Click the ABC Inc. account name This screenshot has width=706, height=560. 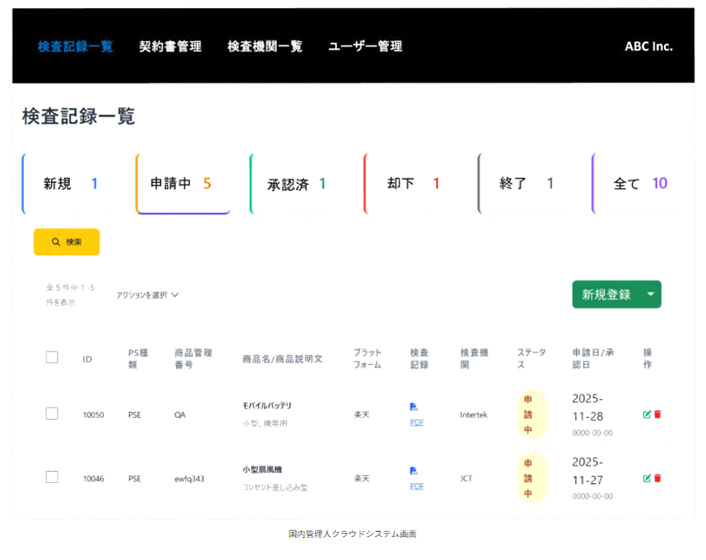point(648,47)
